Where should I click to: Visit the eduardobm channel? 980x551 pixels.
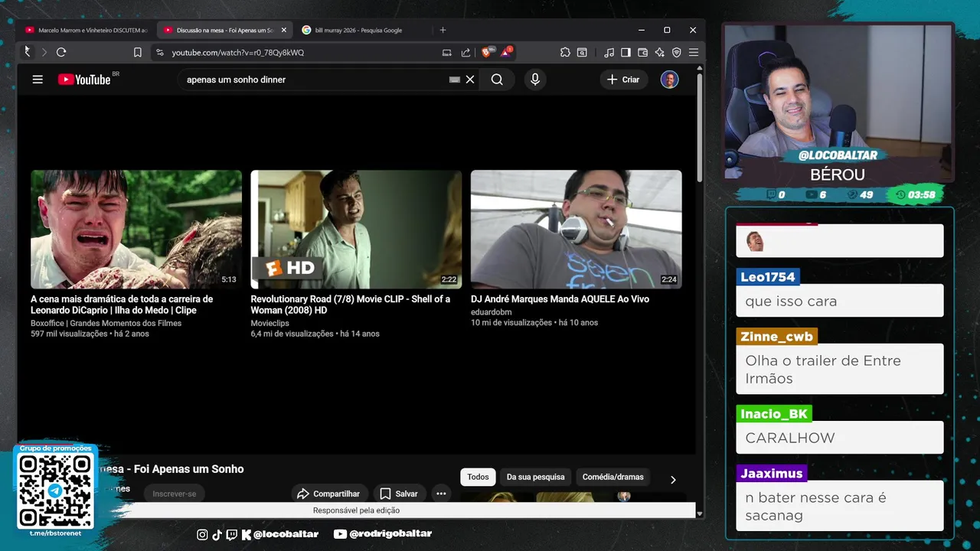491,312
